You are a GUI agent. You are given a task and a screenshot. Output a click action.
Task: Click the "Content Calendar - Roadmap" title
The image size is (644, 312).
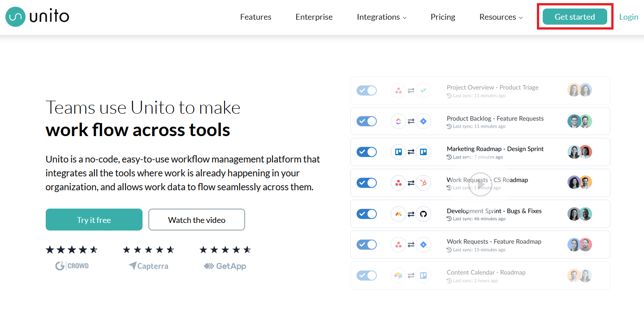tap(486, 273)
